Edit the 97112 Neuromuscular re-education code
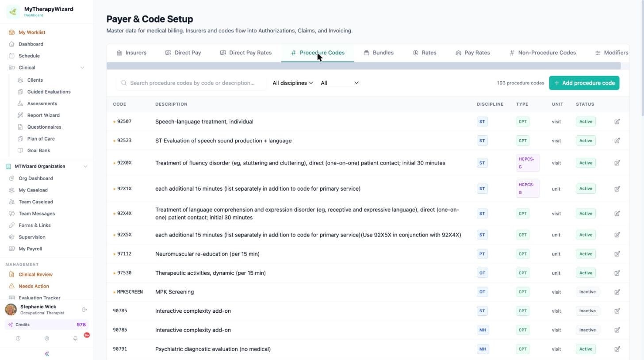The width and height of the screenshot is (644, 360). coord(617,254)
